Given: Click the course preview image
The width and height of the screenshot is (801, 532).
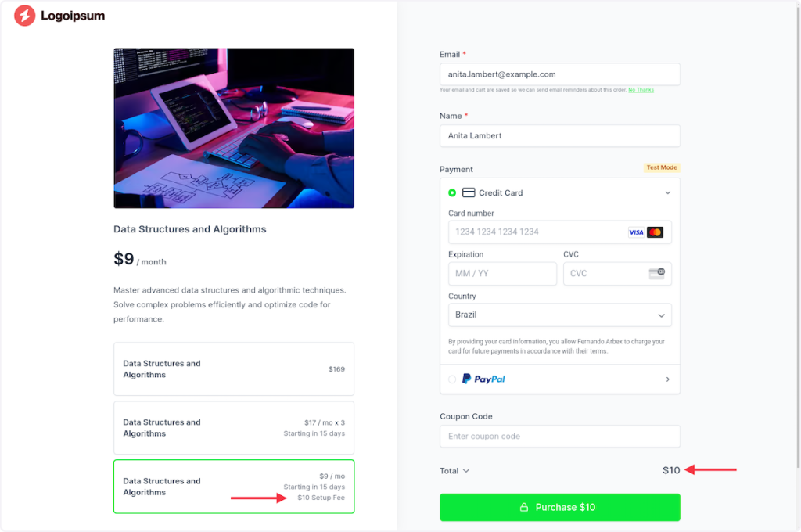Looking at the screenshot, I should (234, 128).
